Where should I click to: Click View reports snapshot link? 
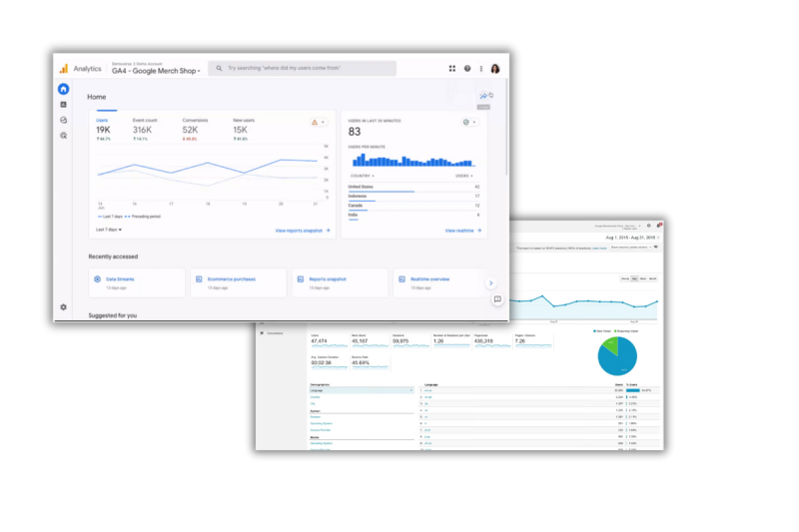coord(303,231)
